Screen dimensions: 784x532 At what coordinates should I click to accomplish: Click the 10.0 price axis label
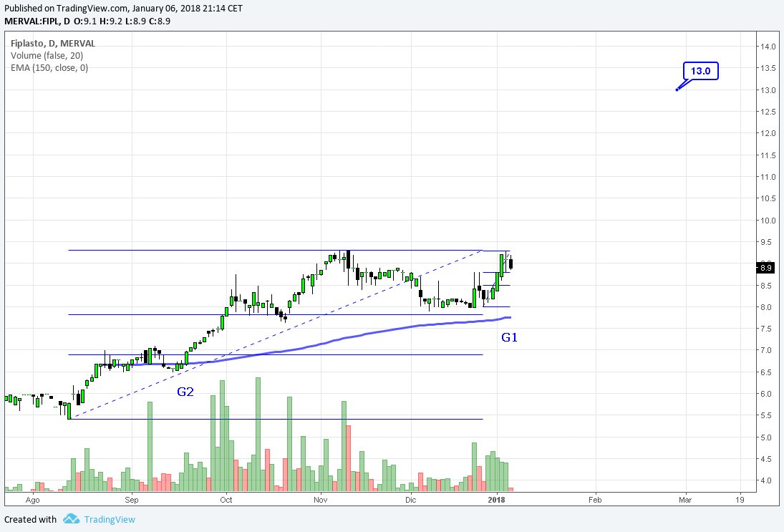(x=768, y=220)
